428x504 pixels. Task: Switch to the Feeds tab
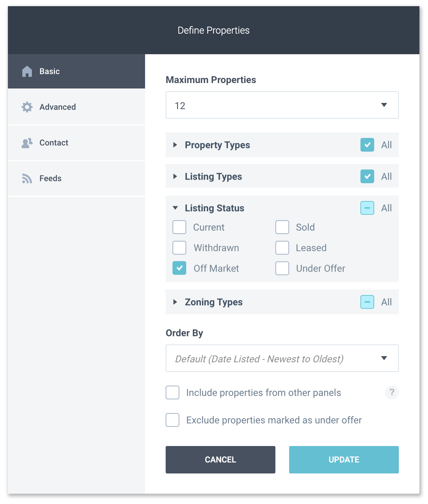76,178
